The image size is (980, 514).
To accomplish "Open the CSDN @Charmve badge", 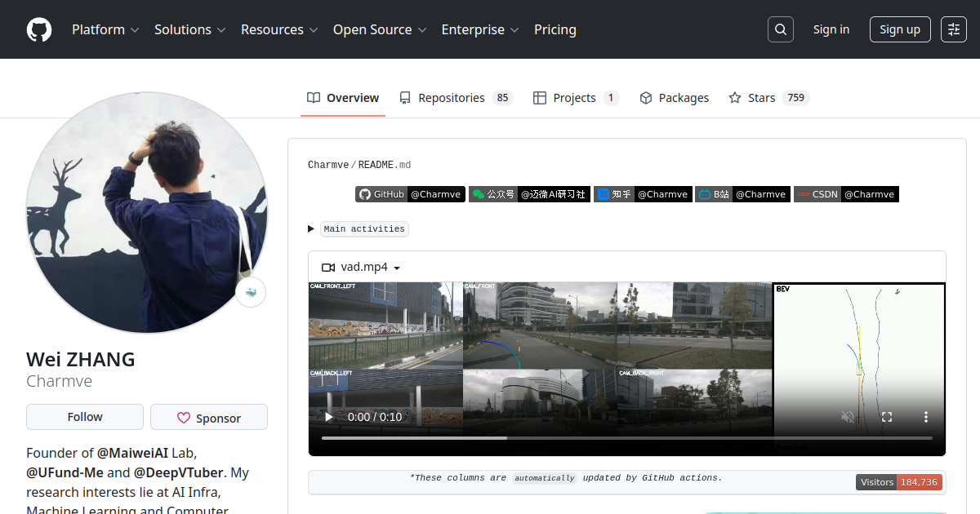I will point(846,194).
